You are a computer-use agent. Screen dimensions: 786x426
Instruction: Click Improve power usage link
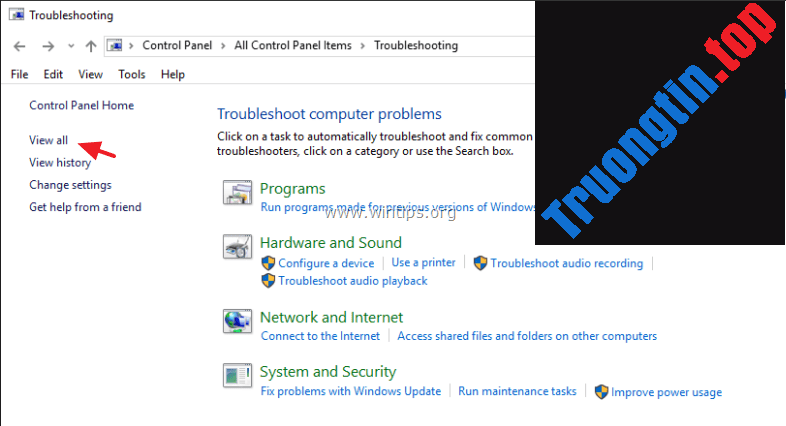point(666,392)
